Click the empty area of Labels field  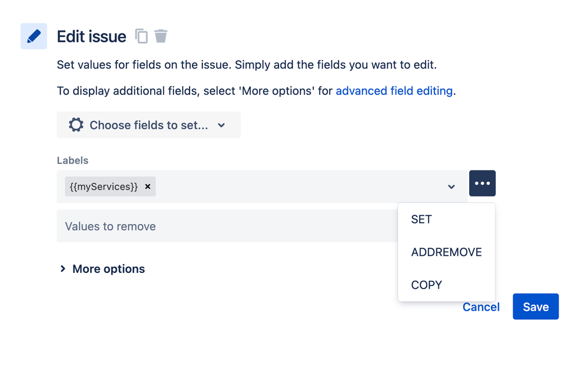(300, 186)
